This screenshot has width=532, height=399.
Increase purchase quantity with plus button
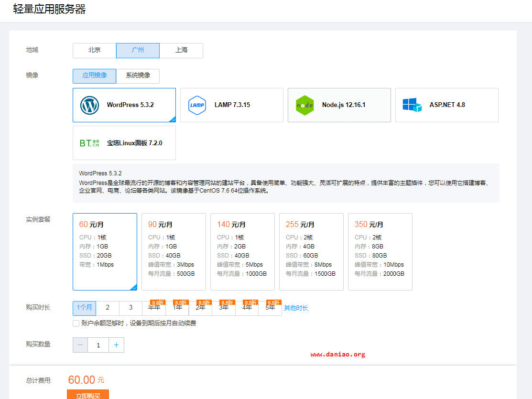pyautogui.click(x=116, y=345)
